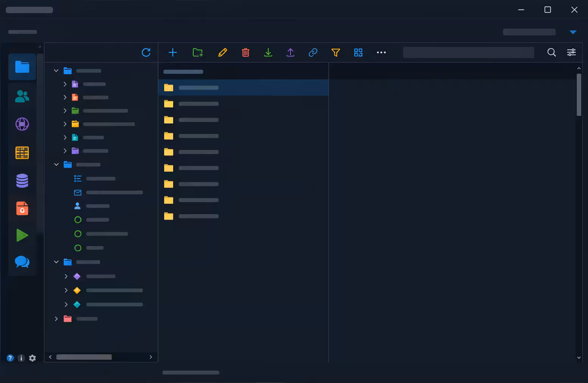Screen dimensions: 588x383
Task: Open the Files section in the sidebar
Action: (x=22, y=67)
